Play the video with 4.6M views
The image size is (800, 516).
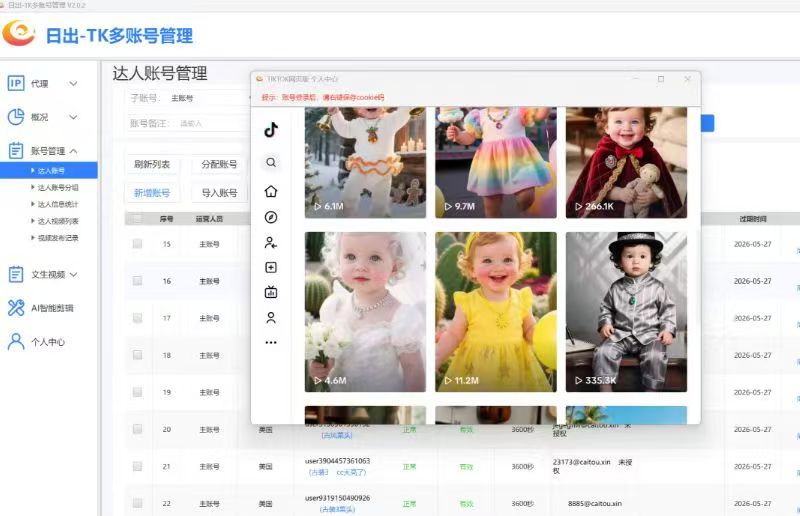[x=365, y=312]
